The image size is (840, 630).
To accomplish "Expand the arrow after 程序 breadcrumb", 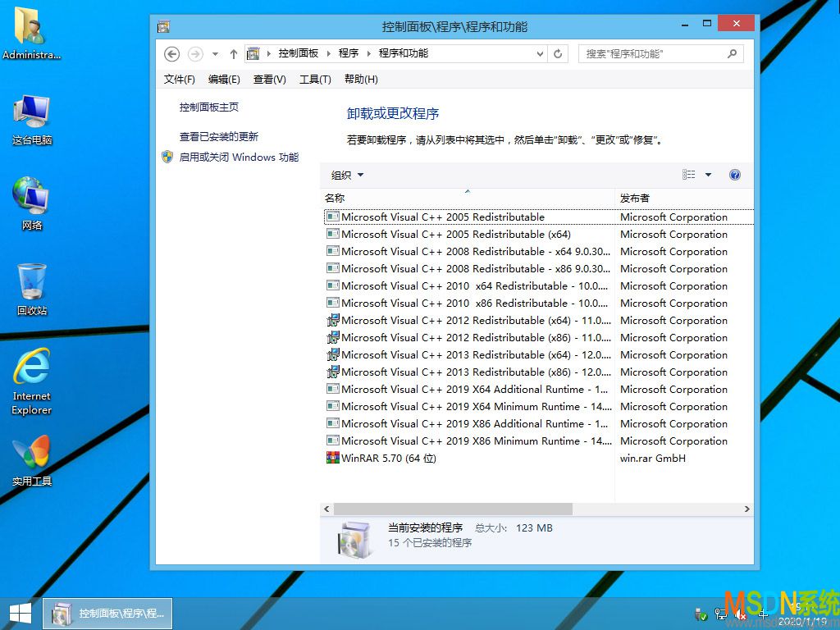I will [368, 53].
